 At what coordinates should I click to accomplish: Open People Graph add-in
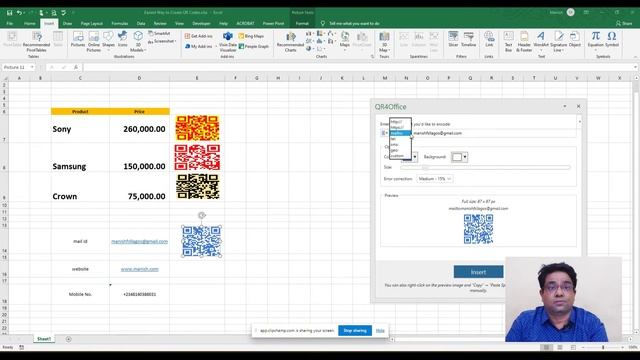click(254, 47)
